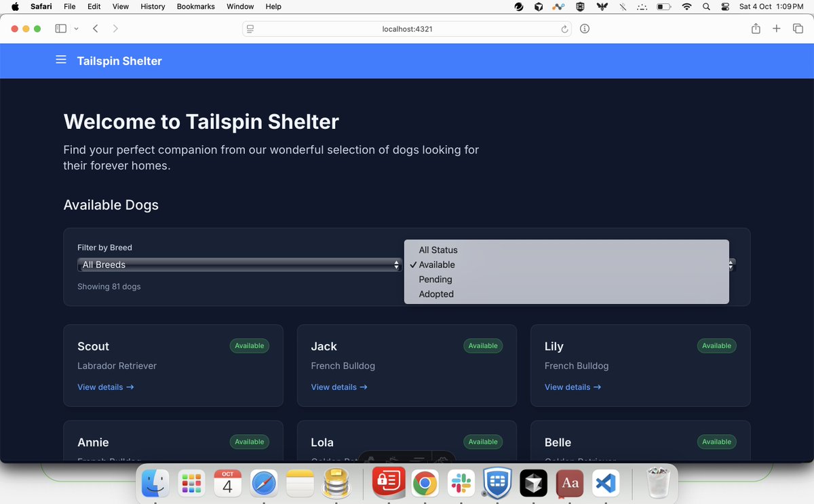Go forward to the next page
Viewport: 814px width, 504px height.
115,28
